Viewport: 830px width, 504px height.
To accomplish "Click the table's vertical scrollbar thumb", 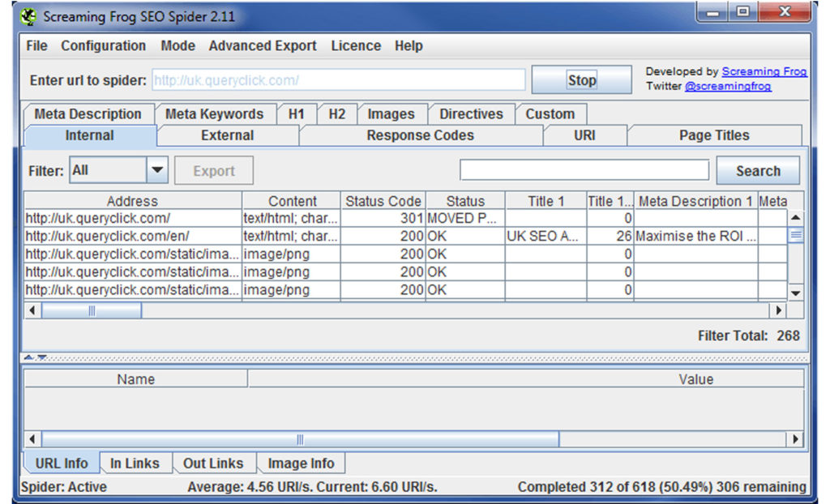I will (796, 235).
